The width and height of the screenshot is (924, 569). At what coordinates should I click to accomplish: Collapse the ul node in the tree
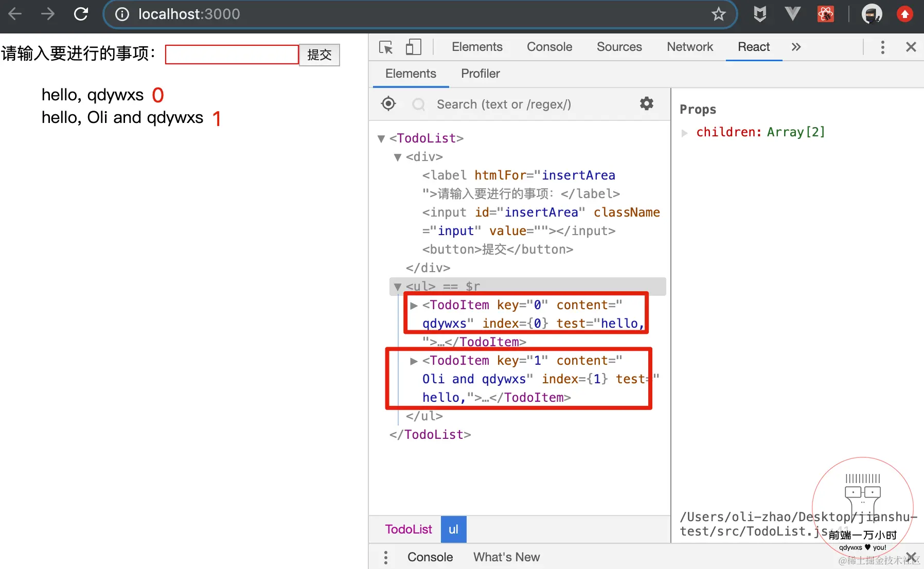398,287
